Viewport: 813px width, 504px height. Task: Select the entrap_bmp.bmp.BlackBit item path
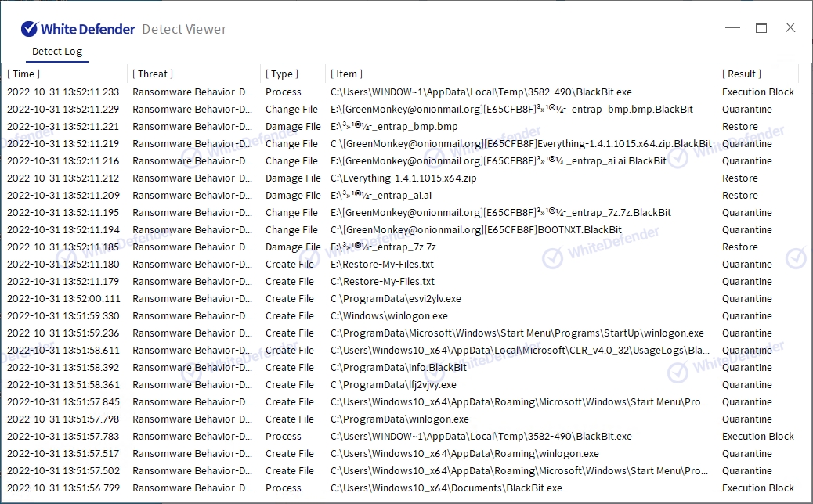click(x=511, y=110)
